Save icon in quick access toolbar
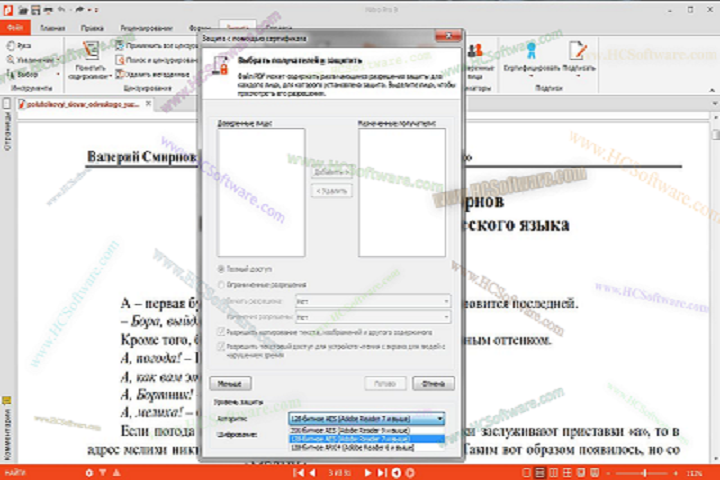Image resolution: width=720 pixels, height=480 pixels. tap(35, 10)
